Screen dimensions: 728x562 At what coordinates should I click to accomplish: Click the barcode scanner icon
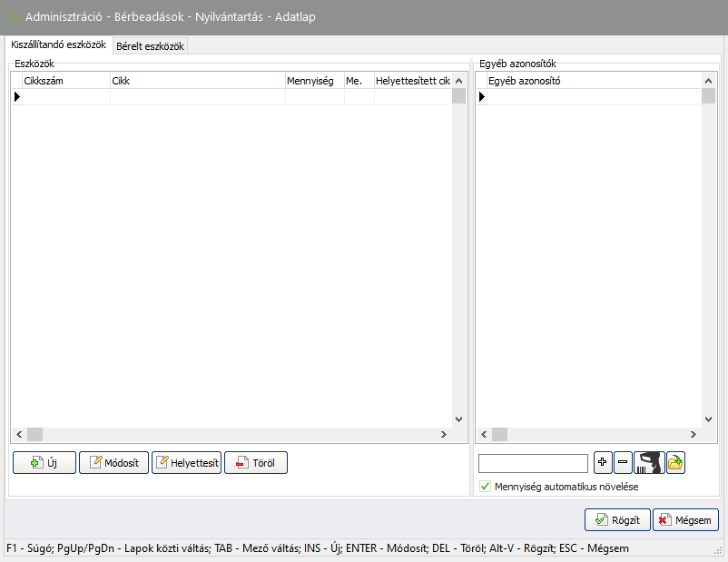649,463
